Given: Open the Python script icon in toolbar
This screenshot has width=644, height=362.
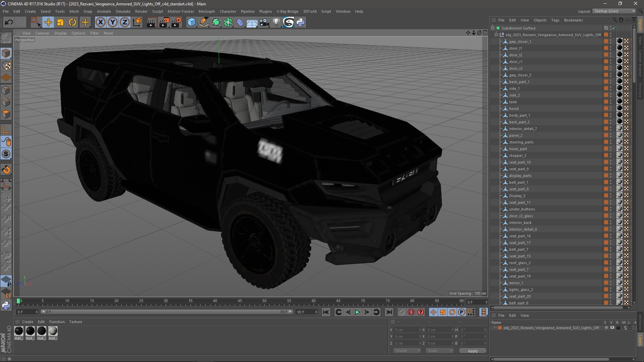Looking at the screenshot, I should (x=301, y=22).
